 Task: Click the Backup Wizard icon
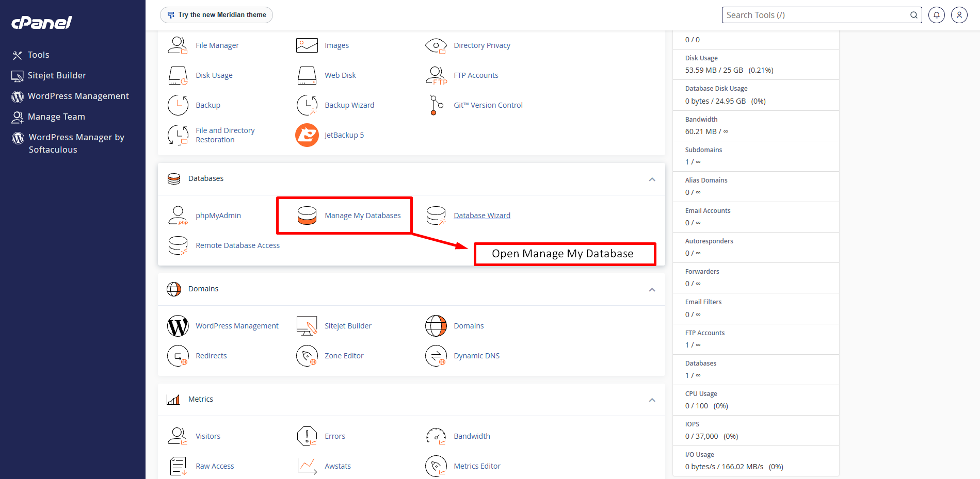(x=307, y=105)
